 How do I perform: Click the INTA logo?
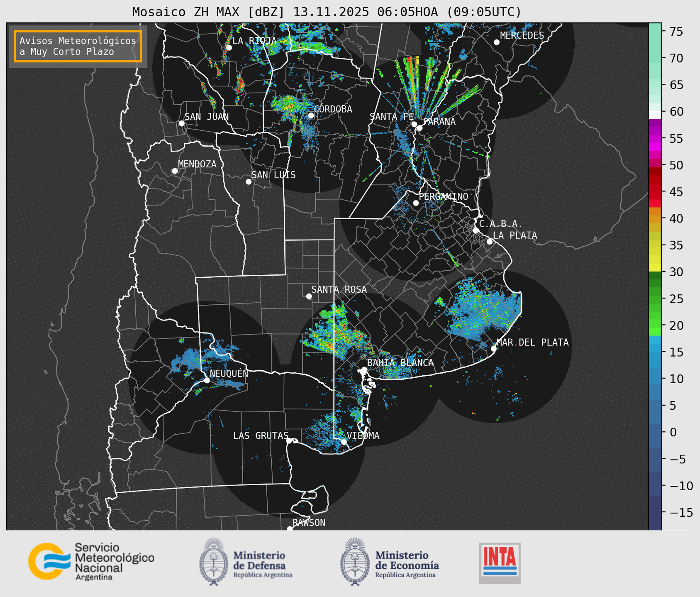(500, 563)
